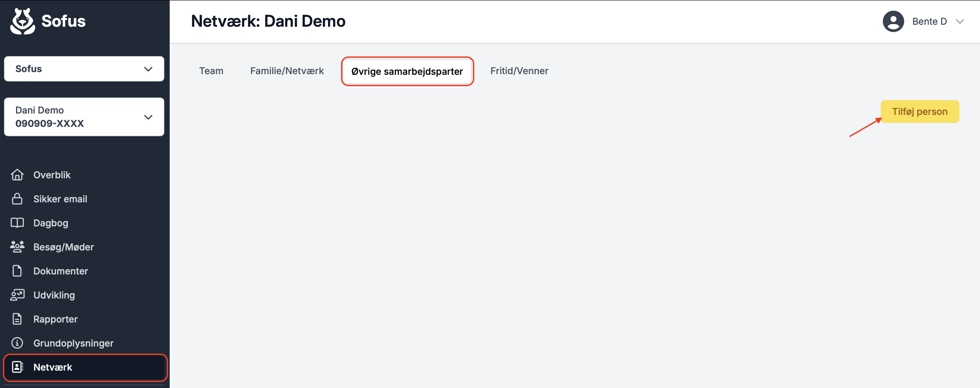Select the Øvrige samarbejdsparter tab
This screenshot has width=980, height=388.
pos(407,71)
